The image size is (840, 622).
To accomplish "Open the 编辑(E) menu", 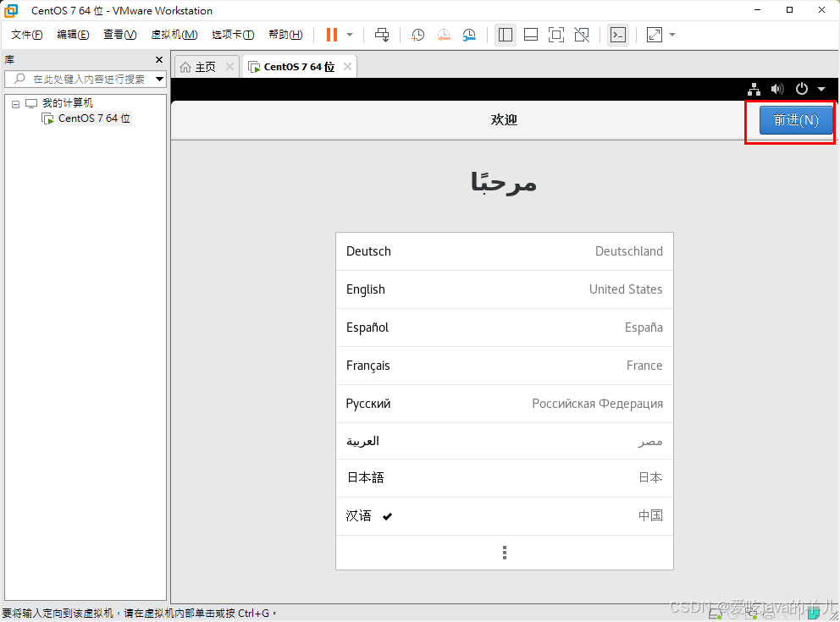I will (x=73, y=35).
